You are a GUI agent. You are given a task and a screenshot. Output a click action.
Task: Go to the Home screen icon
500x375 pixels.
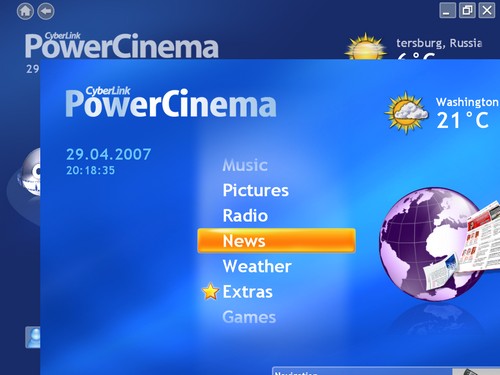tap(25, 11)
